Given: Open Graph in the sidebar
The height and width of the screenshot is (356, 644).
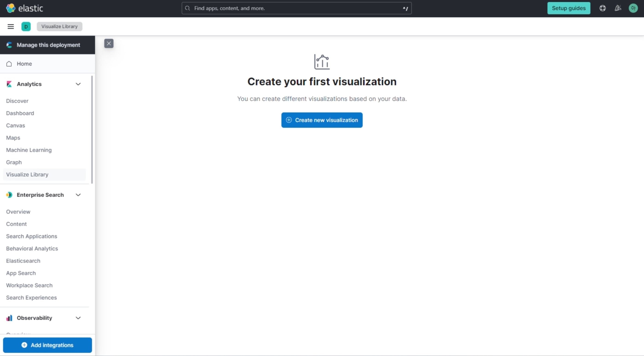Looking at the screenshot, I should click(x=14, y=162).
